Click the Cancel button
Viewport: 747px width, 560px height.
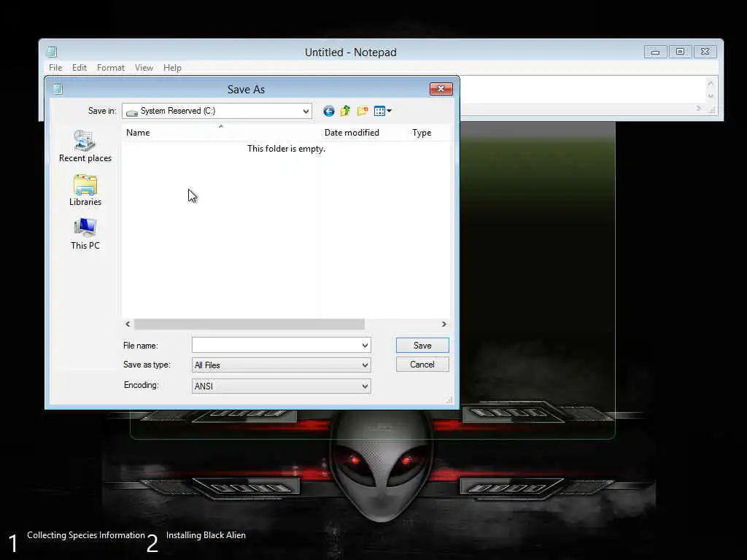click(x=422, y=365)
